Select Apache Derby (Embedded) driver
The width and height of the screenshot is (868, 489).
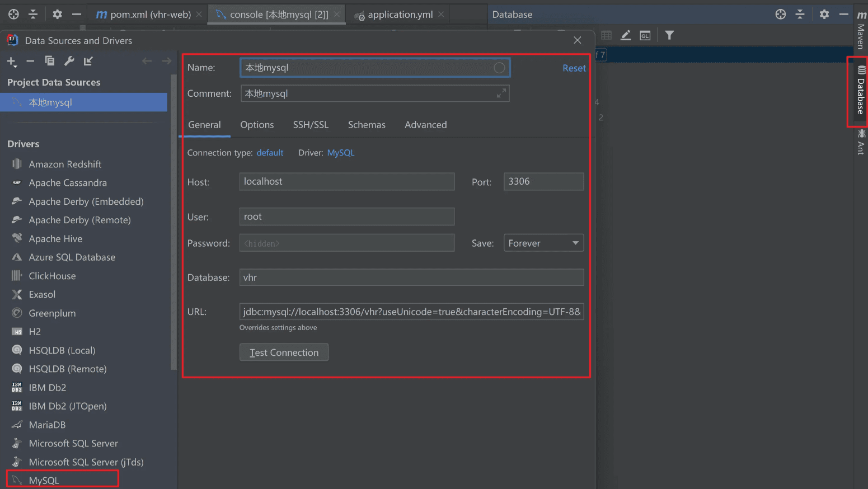click(86, 201)
